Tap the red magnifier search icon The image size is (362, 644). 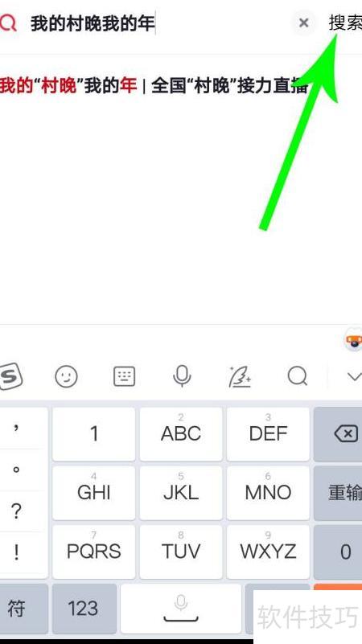point(7,23)
